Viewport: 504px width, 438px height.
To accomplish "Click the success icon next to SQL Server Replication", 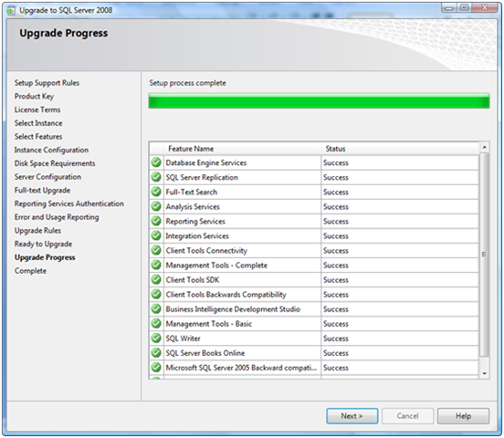I will pos(156,177).
